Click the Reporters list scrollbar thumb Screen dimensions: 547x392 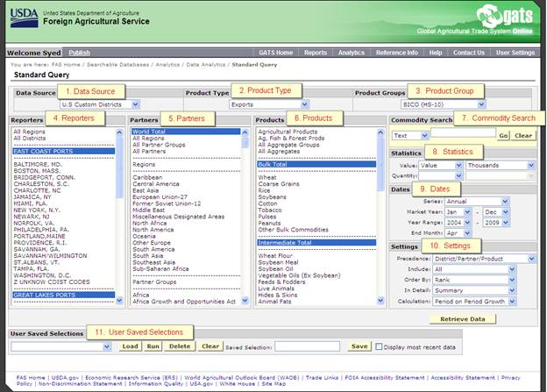(x=119, y=167)
